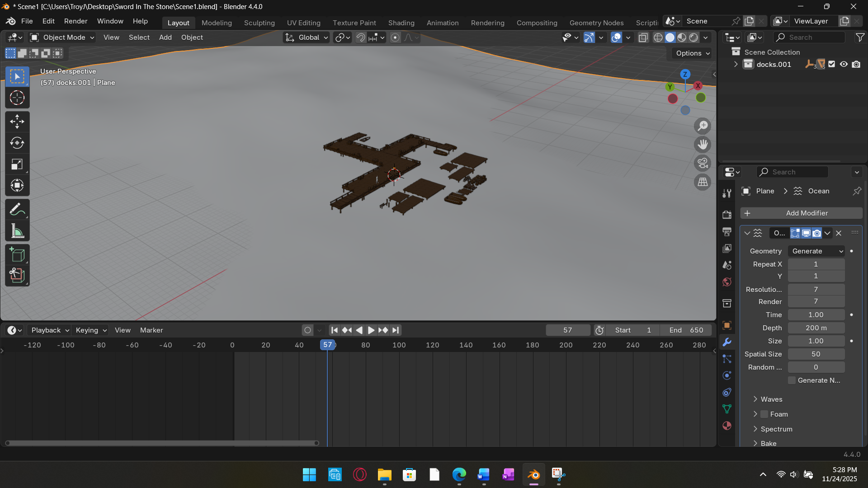Open the Modifiers wrench tab
Screen dimensions: 868x488
click(727, 342)
